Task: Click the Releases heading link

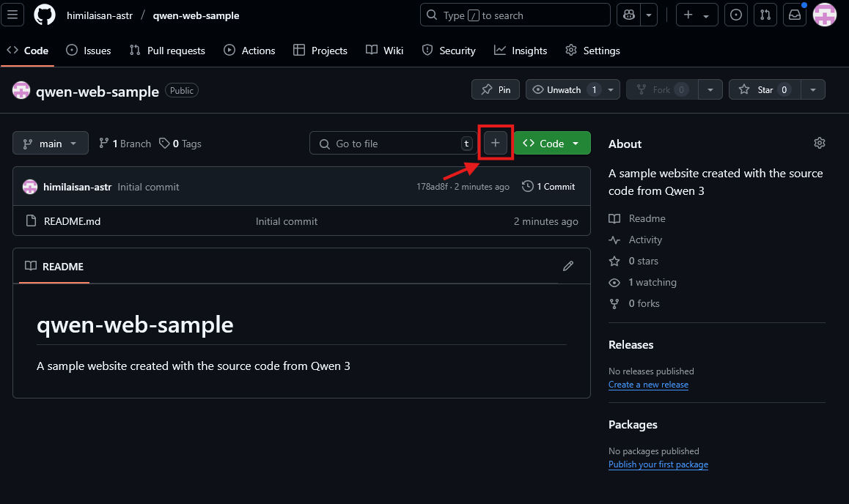Action: coord(631,344)
